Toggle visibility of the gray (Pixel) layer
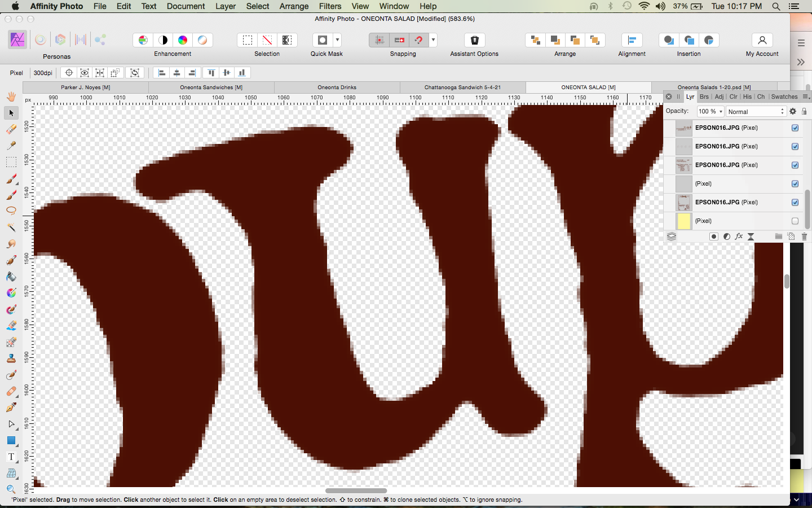 coord(795,184)
